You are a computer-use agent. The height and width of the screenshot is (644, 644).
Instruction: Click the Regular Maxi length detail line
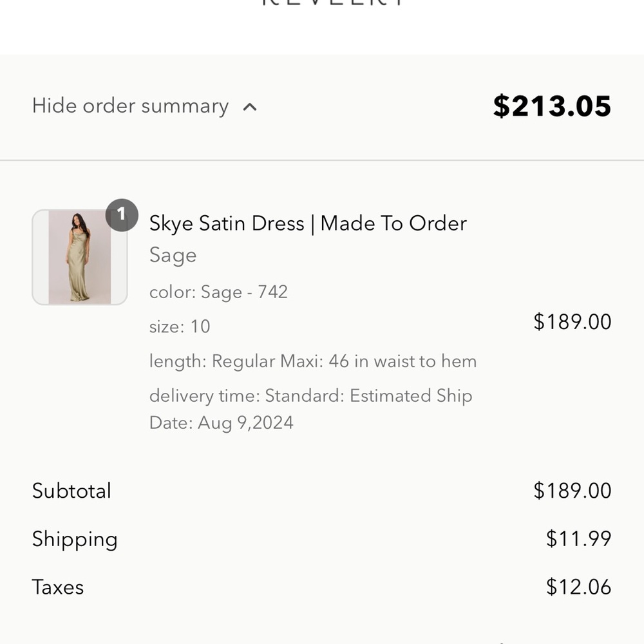(313, 361)
